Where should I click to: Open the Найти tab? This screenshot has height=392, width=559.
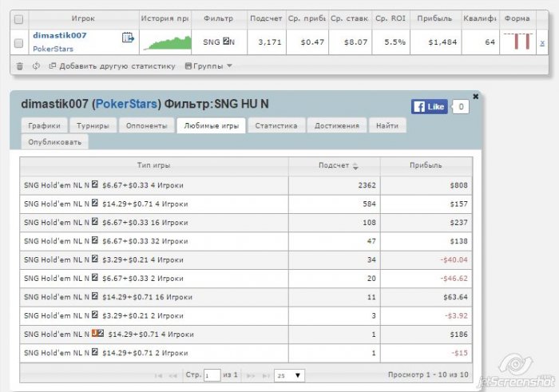[x=387, y=126]
